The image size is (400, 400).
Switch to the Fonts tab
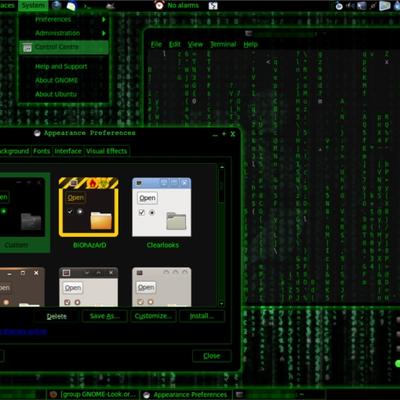tap(42, 151)
